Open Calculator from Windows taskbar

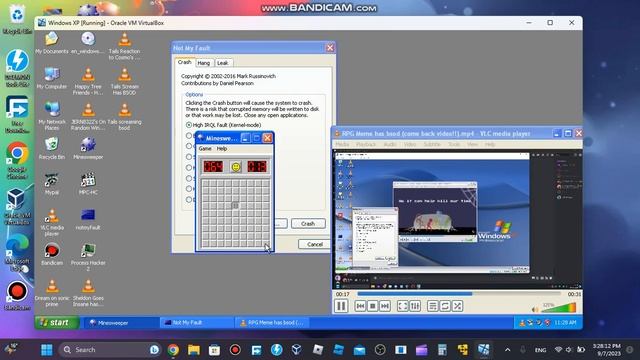[x=442, y=350]
